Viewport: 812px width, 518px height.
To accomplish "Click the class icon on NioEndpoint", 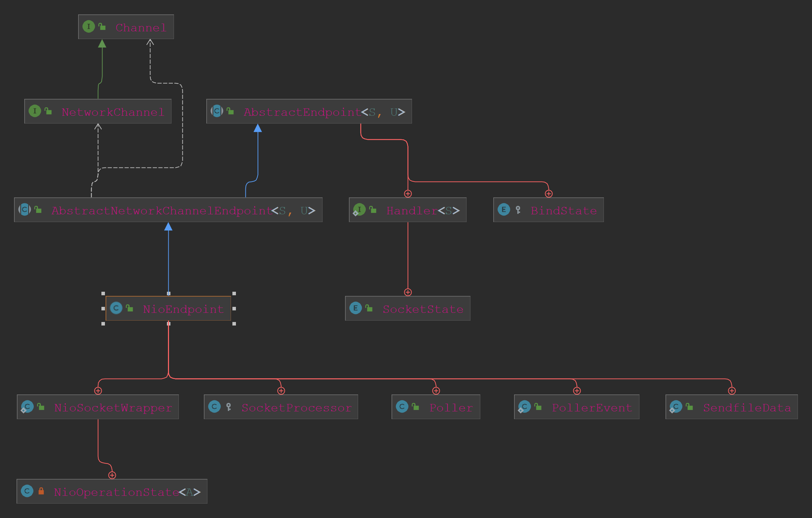I will point(116,308).
